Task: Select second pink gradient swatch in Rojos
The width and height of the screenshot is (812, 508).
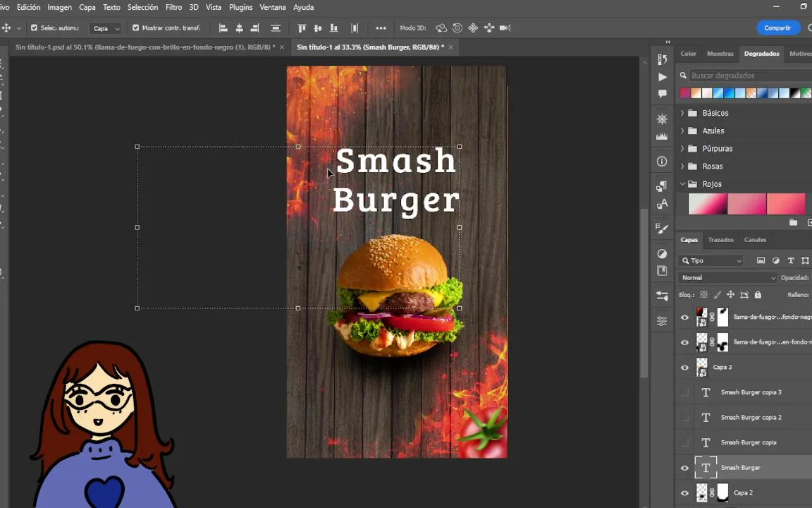Action: pyautogui.click(x=746, y=204)
